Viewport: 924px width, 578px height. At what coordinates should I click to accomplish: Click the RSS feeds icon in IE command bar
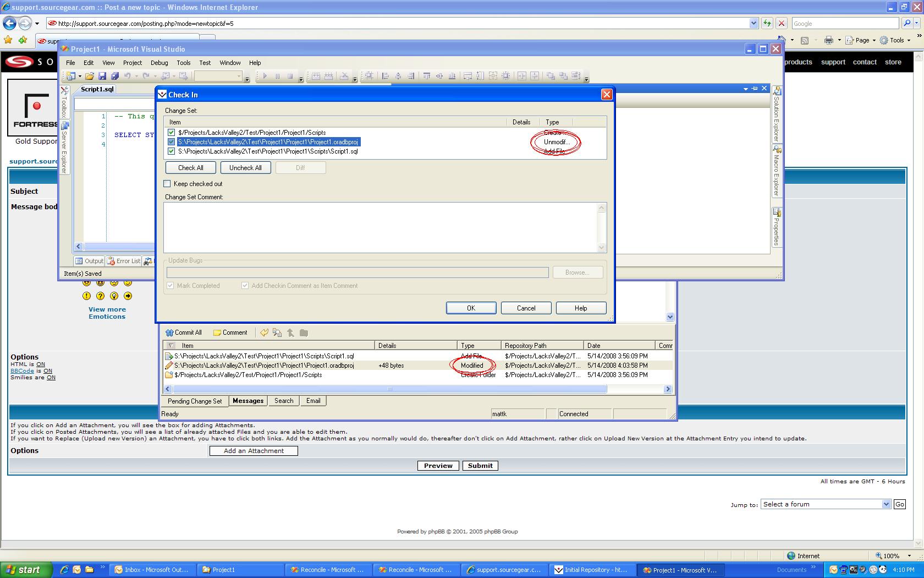(x=805, y=40)
